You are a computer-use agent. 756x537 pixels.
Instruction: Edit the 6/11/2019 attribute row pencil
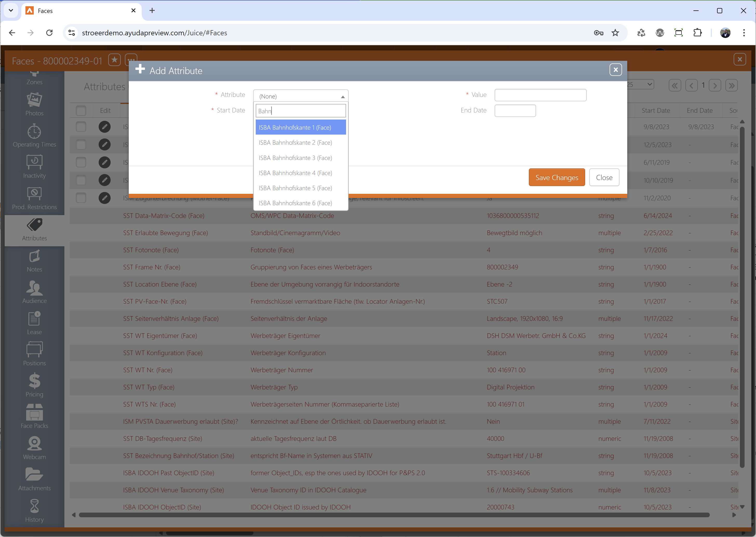104,162
